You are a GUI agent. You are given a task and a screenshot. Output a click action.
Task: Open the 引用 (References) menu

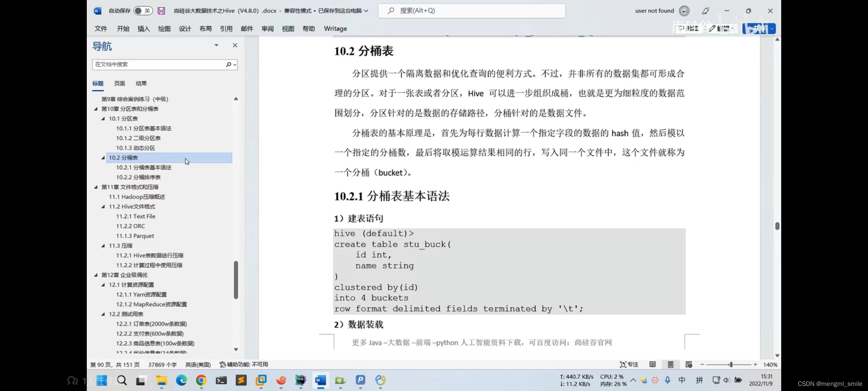point(225,28)
